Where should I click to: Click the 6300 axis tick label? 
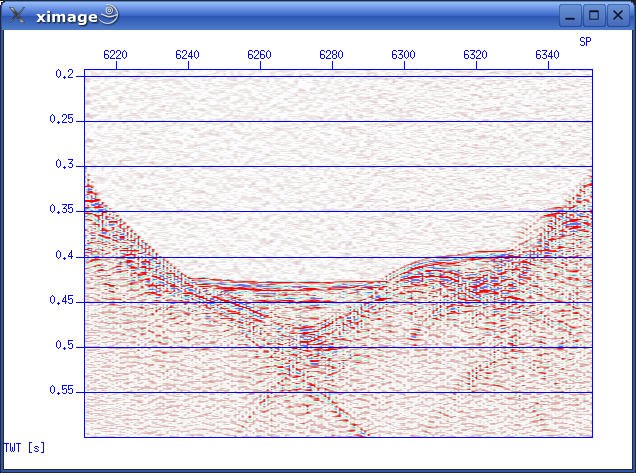coord(403,55)
